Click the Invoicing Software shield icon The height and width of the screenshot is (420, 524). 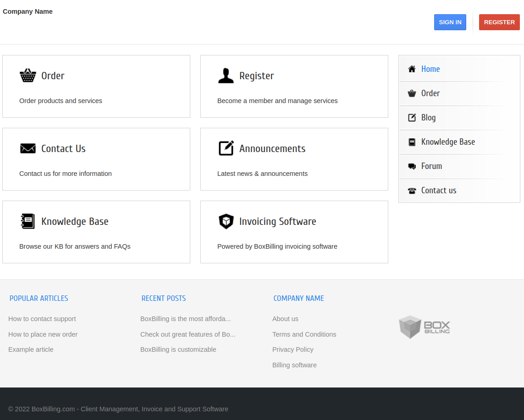click(x=226, y=221)
